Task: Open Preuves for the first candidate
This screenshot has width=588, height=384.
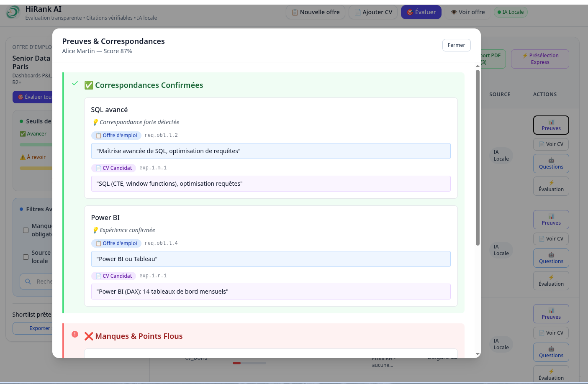Action: pyautogui.click(x=551, y=125)
